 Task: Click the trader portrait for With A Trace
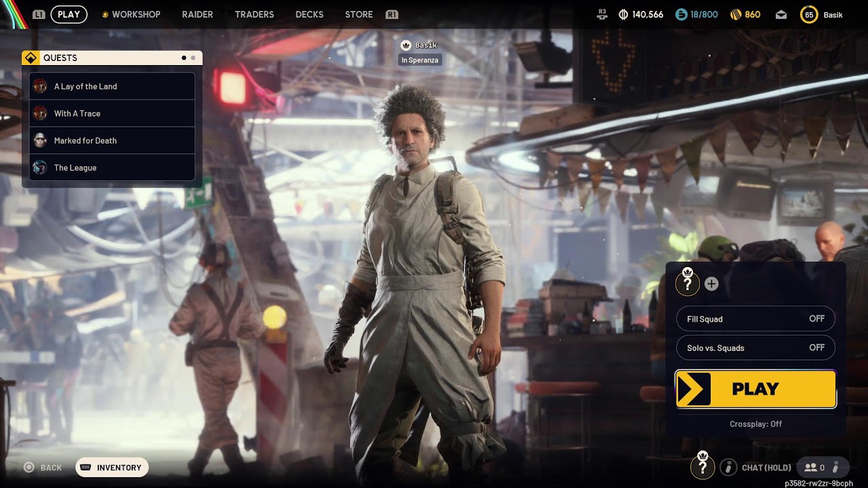[x=40, y=113]
